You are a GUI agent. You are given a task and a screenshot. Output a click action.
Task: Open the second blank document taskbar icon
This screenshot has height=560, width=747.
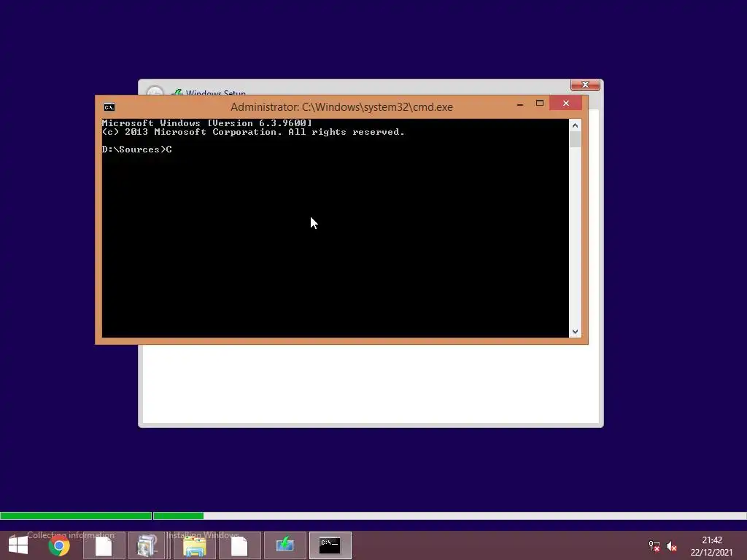pyautogui.click(x=239, y=545)
